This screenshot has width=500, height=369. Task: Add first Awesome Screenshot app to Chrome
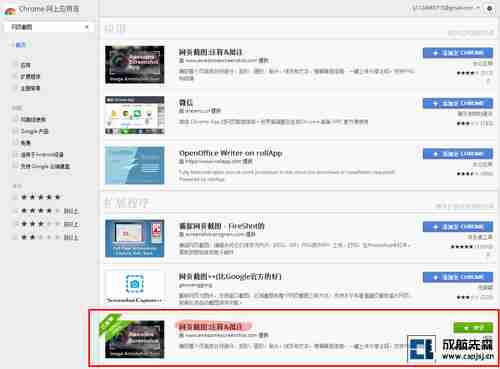click(458, 53)
